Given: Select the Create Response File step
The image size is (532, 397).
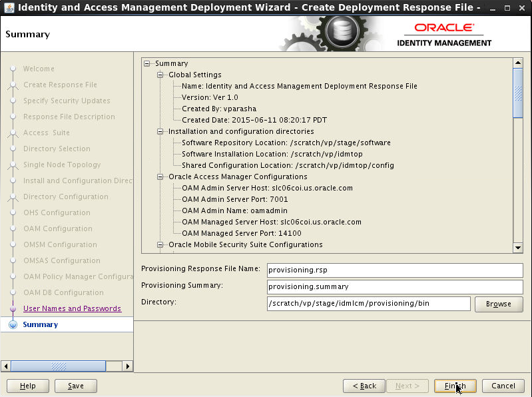Looking at the screenshot, I should click(x=60, y=85).
